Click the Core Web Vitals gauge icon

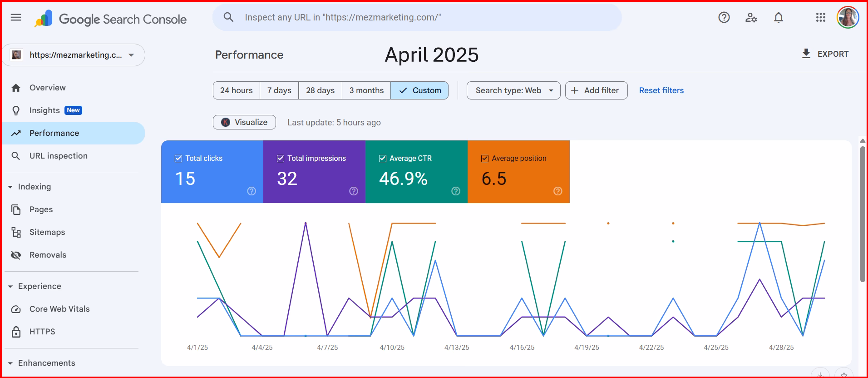(x=16, y=309)
